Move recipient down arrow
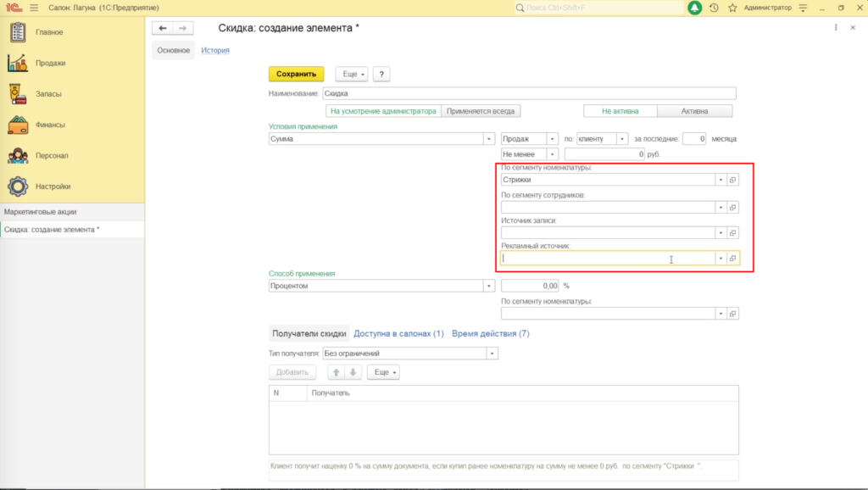 [x=353, y=373]
